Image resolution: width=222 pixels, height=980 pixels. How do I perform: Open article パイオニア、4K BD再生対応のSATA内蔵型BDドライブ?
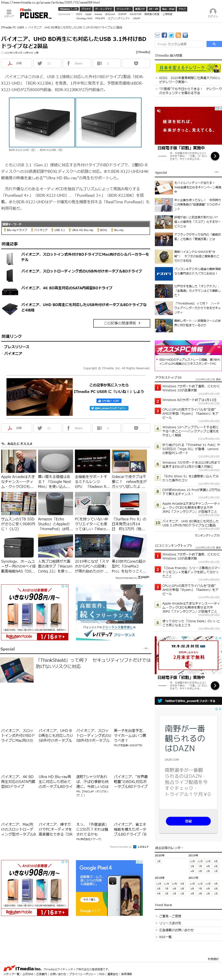(x=67, y=288)
